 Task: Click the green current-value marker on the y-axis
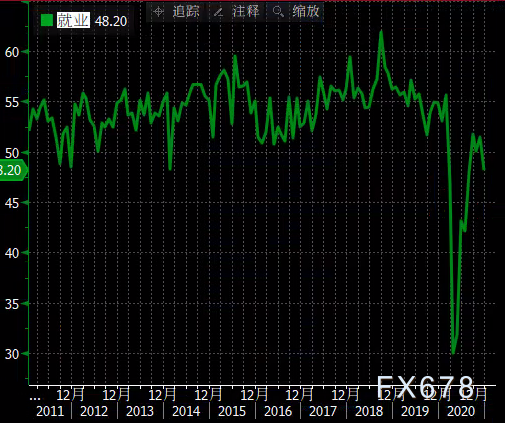click(13, 170)
